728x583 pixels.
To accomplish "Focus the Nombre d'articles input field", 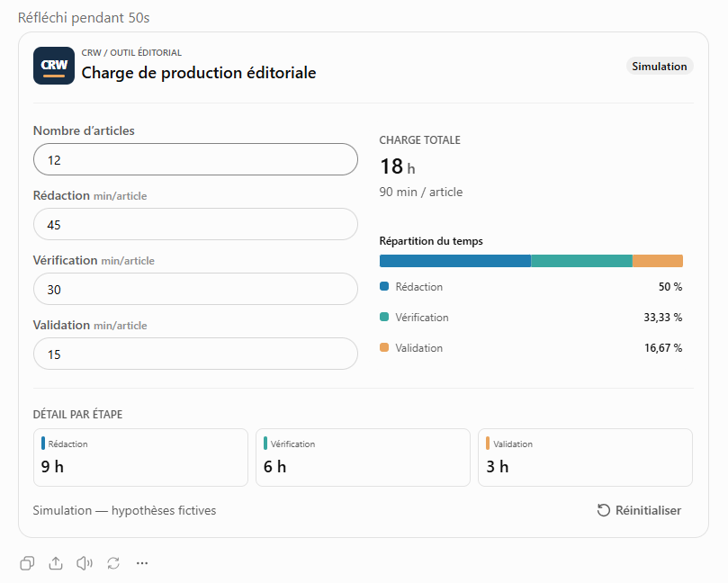I will [195, 159].
